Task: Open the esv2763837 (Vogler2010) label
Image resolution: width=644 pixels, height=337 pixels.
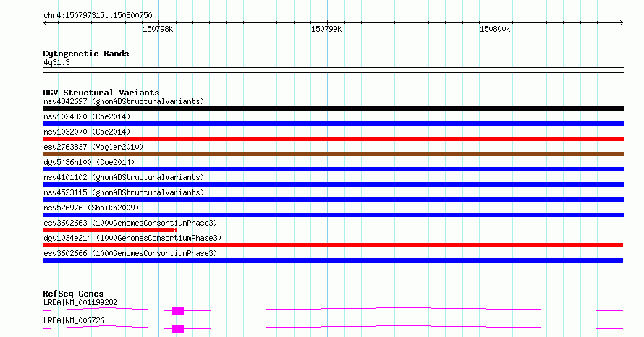Action: pos(93,147)
